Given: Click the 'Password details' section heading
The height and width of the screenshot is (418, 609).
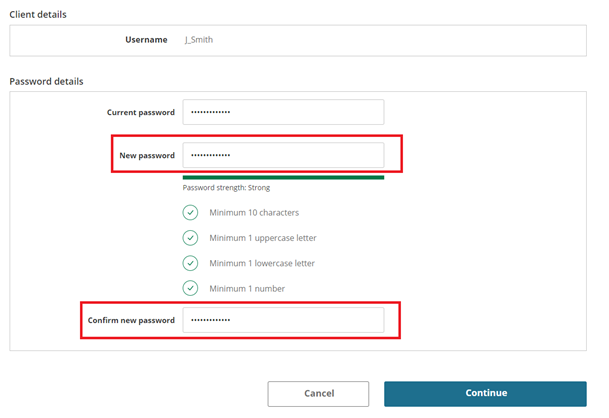Looking at the screenshot, I should click(46, 81).
